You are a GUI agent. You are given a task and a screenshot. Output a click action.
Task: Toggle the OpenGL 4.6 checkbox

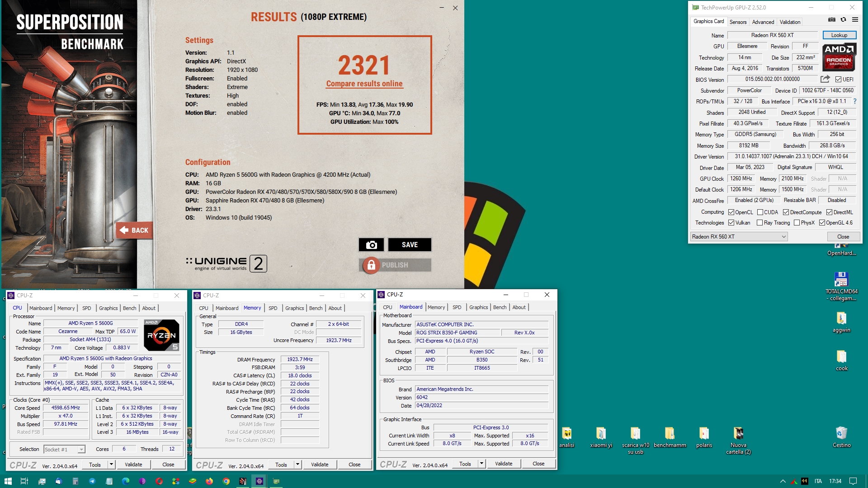822,223
